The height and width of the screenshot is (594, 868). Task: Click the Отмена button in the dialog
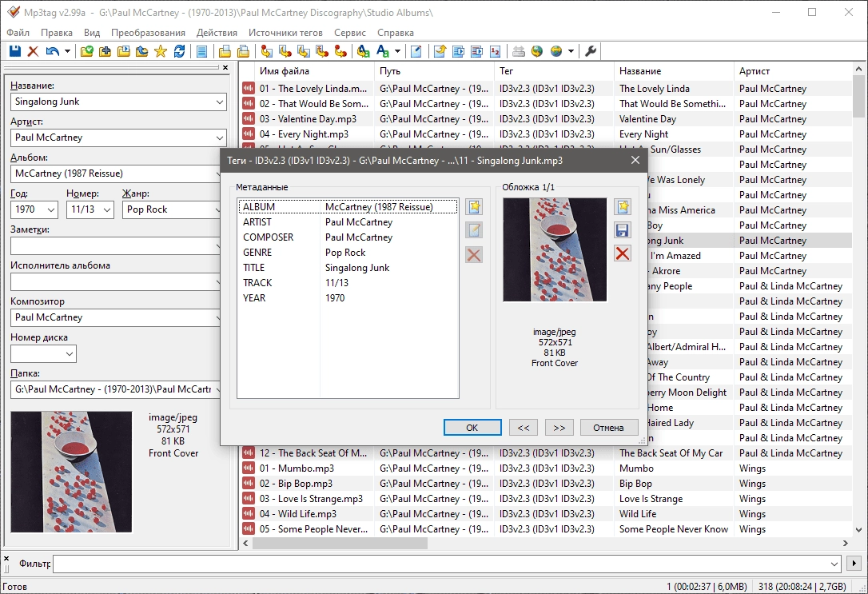click(x=608, y=428)
